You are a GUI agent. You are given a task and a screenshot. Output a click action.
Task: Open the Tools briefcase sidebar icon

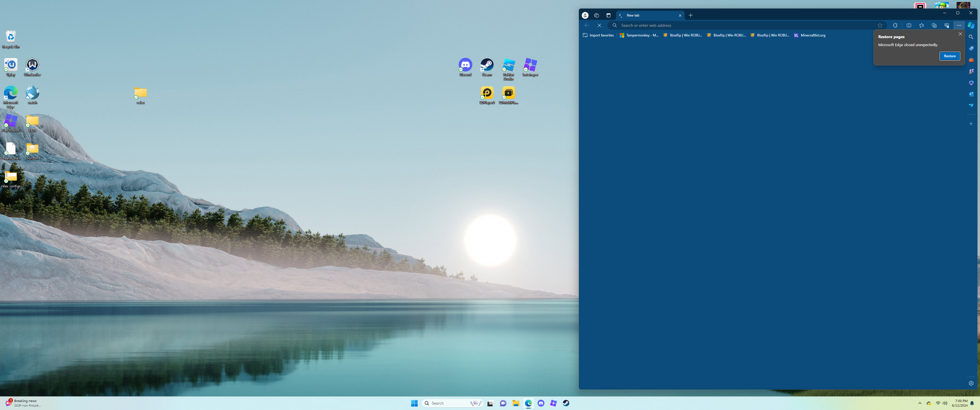(971, 60)
